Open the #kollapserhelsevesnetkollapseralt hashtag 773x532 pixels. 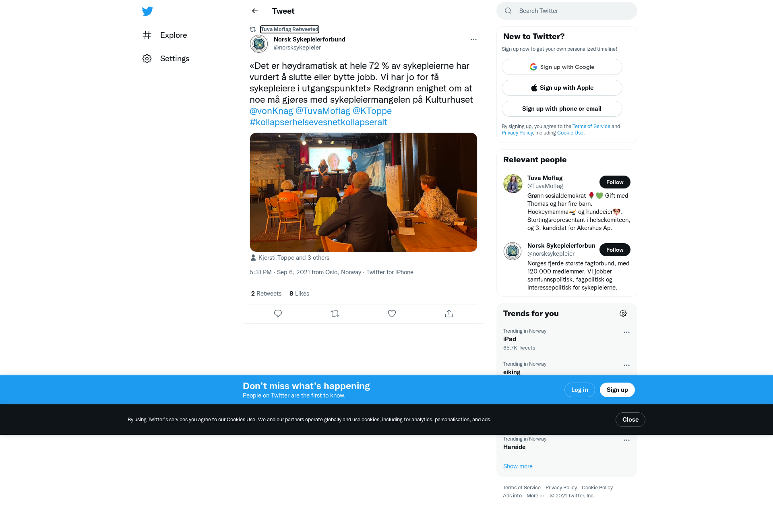click(318, 122)
